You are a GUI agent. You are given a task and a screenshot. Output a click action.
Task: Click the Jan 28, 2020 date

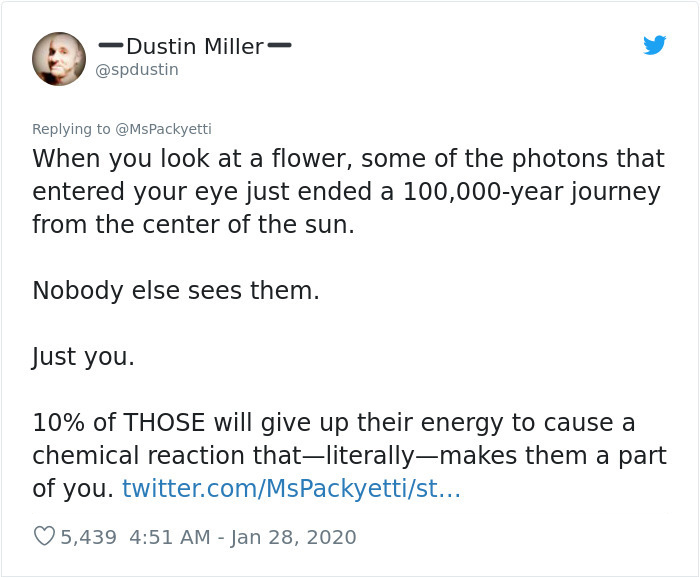point(294,537)
